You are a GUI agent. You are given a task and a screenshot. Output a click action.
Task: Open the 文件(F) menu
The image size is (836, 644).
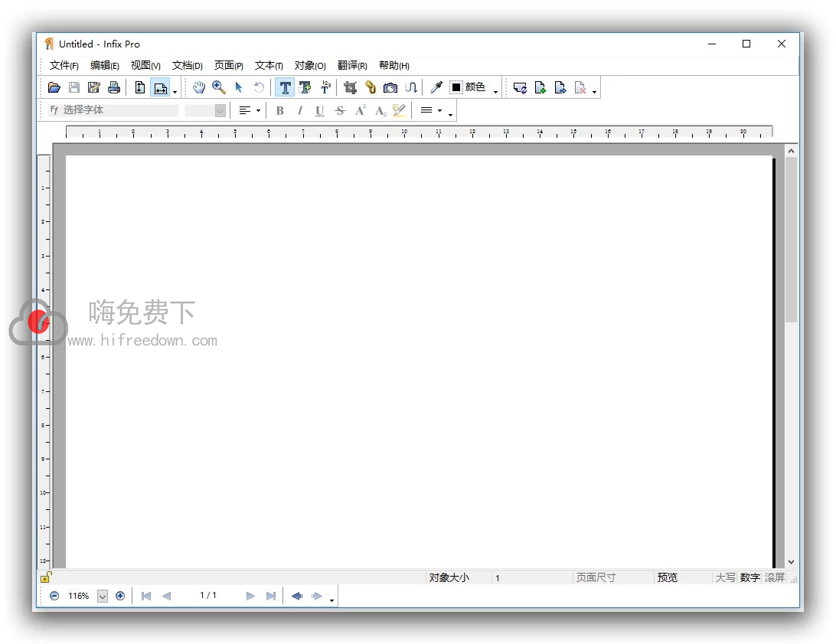click(x=63, y=66)
